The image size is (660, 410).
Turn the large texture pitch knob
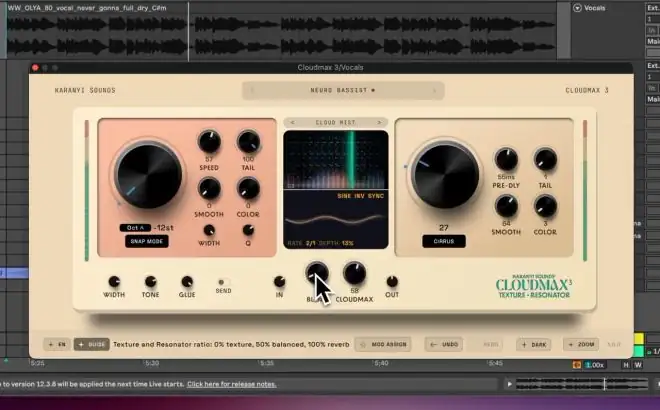tap(148, 176)
